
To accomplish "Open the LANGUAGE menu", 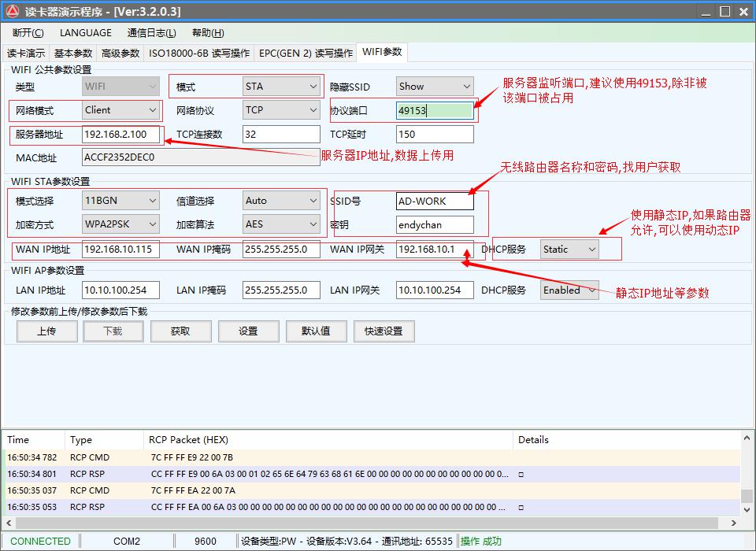I will (85, 33).
